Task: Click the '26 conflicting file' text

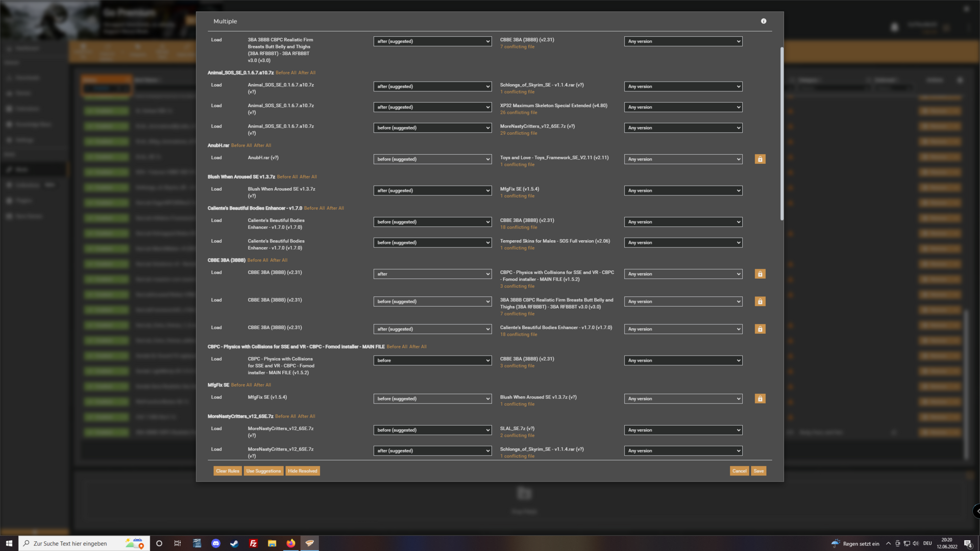Action: [x=519, y=113]
